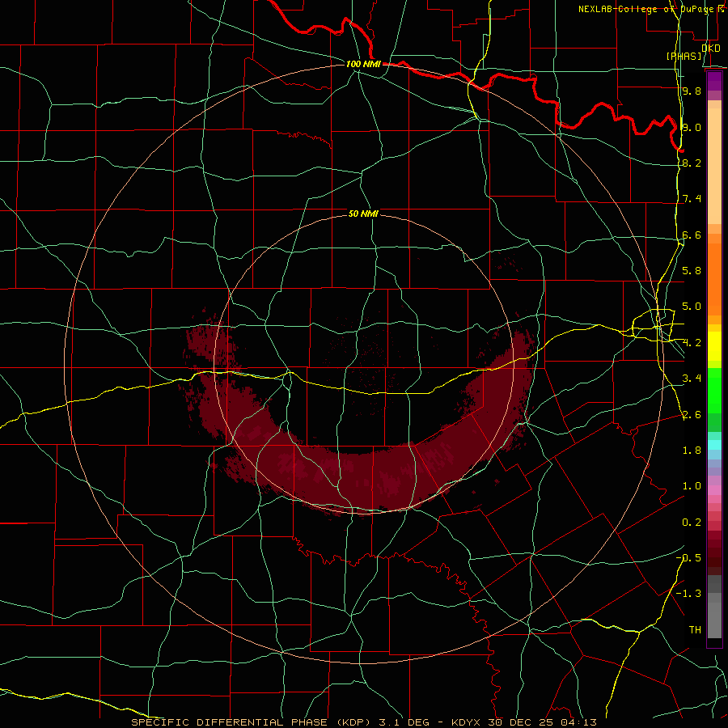Click the TH label at the bottom of the scale

tap(695, 630)
